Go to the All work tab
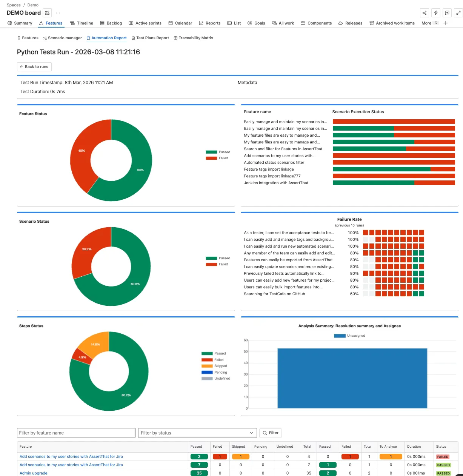Viewport: 463px width, 476px height. point(283,23)
